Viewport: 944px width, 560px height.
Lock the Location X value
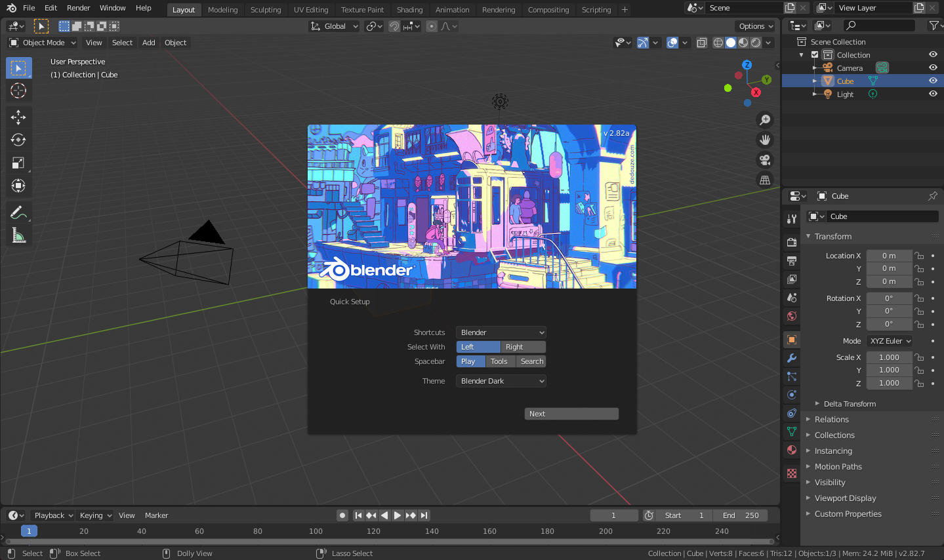[x=919, y=255]
